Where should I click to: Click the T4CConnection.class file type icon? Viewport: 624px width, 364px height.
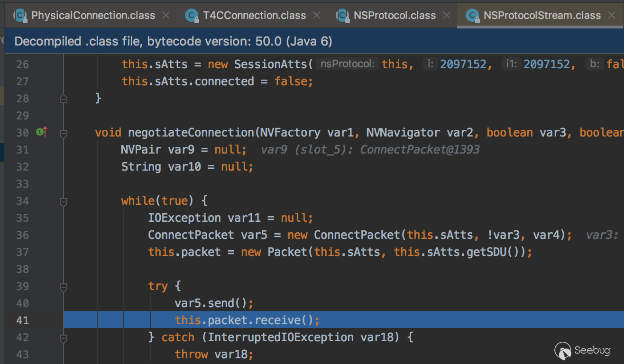coord(192,16)
